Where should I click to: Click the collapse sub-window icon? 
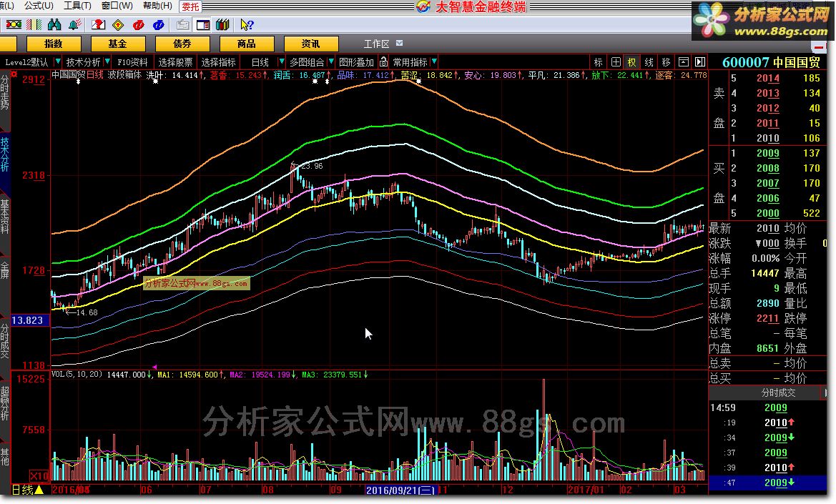coord(684,62)
